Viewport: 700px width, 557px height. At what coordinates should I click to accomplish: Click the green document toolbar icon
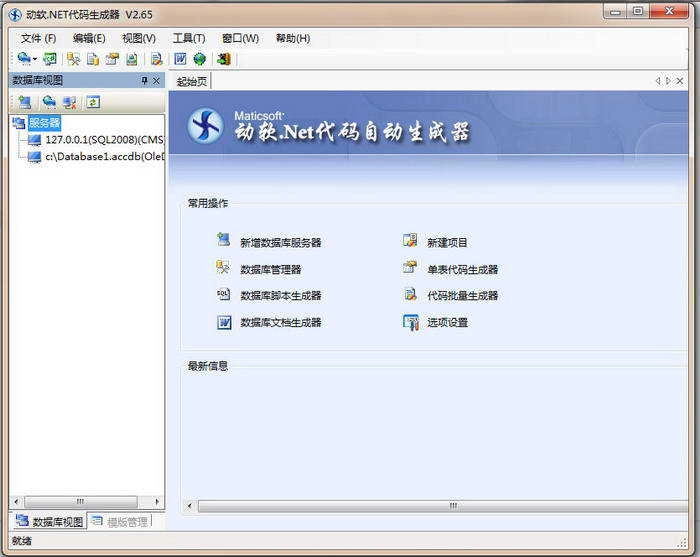pos(132,59)
